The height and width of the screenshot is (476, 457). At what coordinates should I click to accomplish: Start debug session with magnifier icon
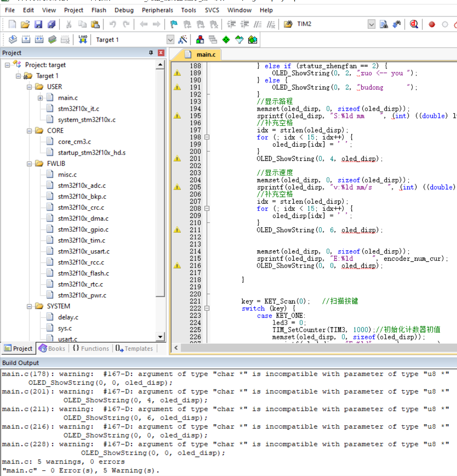click(414, 24)
